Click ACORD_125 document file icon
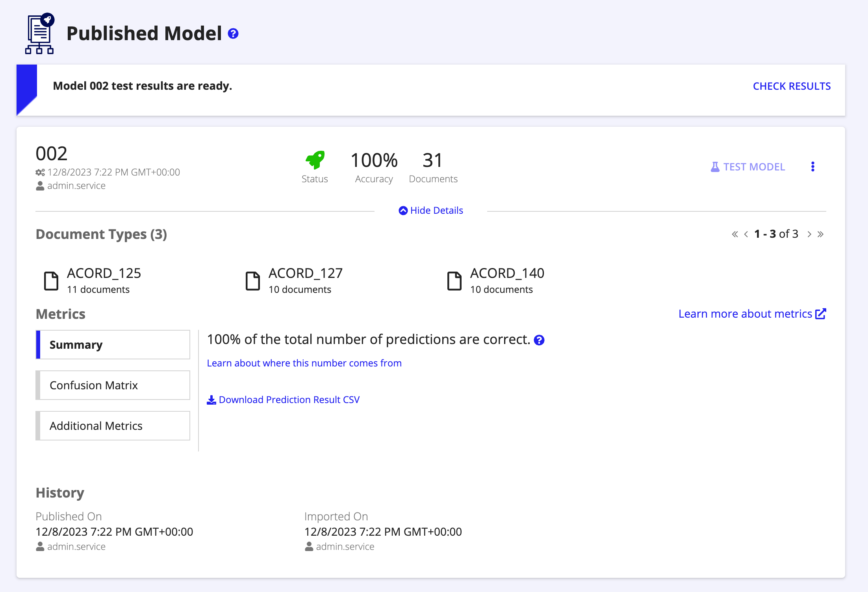The image size is (868, 592). (51, 281)
